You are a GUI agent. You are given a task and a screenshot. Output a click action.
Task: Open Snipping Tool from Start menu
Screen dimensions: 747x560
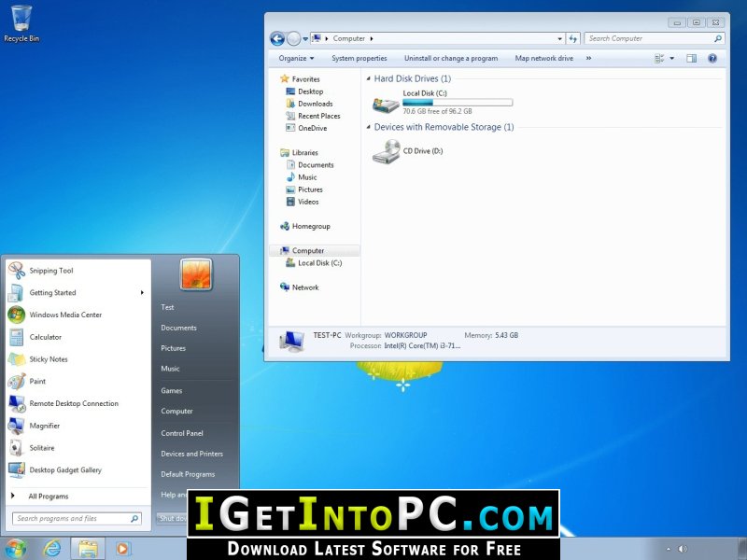click(x=78, y=271)
